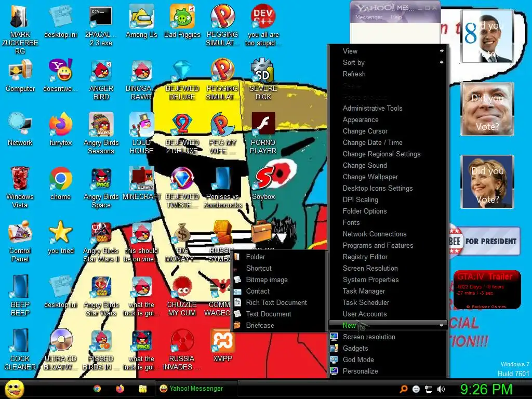Open Administrative Tools menu entry

pos(388,108)
